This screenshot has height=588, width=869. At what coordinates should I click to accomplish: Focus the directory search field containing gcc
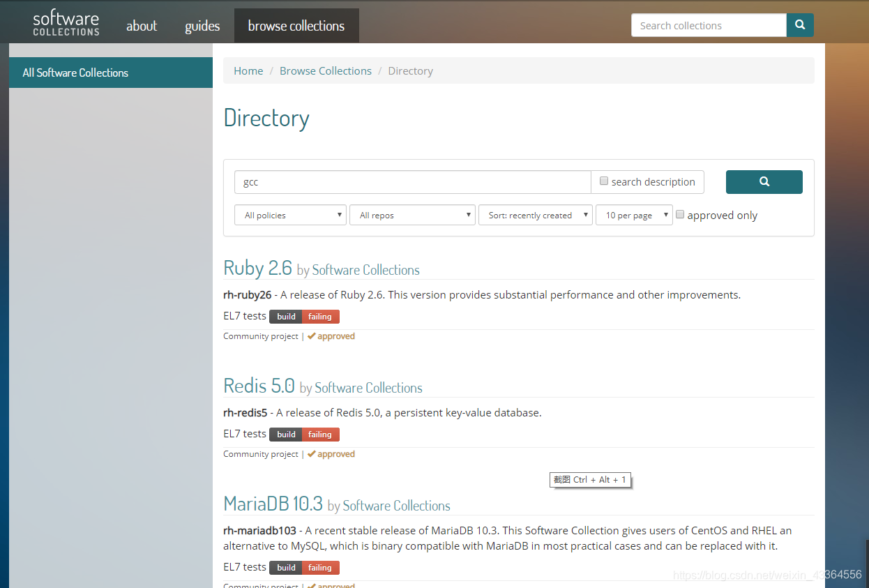pyautogui.click(x=412, y=181)
